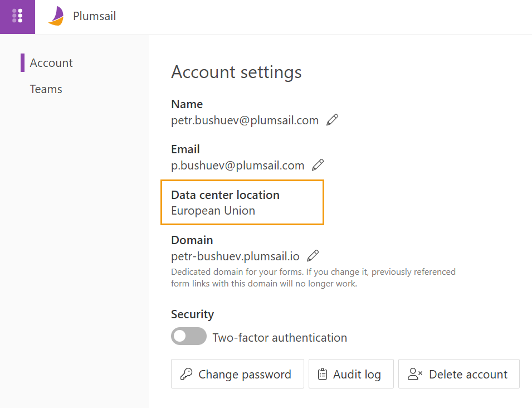Click the European Union data center value

coord(213,211)
